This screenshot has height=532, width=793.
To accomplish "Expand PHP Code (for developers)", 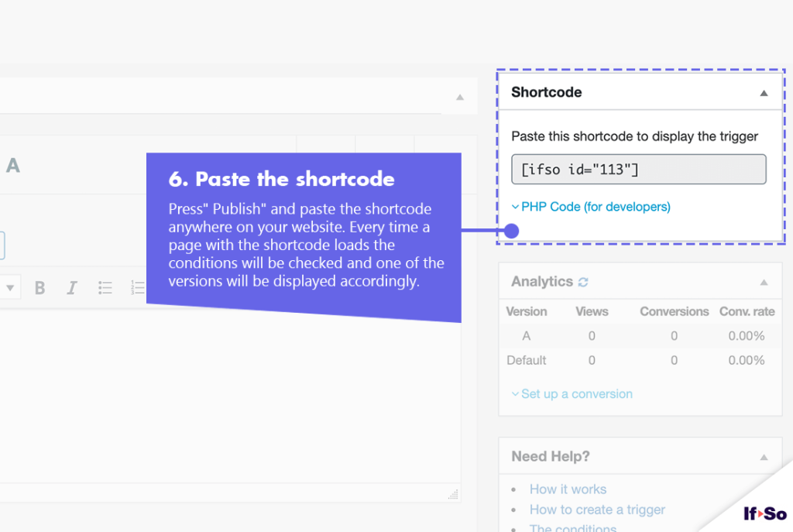I will [x=591, y=207].
